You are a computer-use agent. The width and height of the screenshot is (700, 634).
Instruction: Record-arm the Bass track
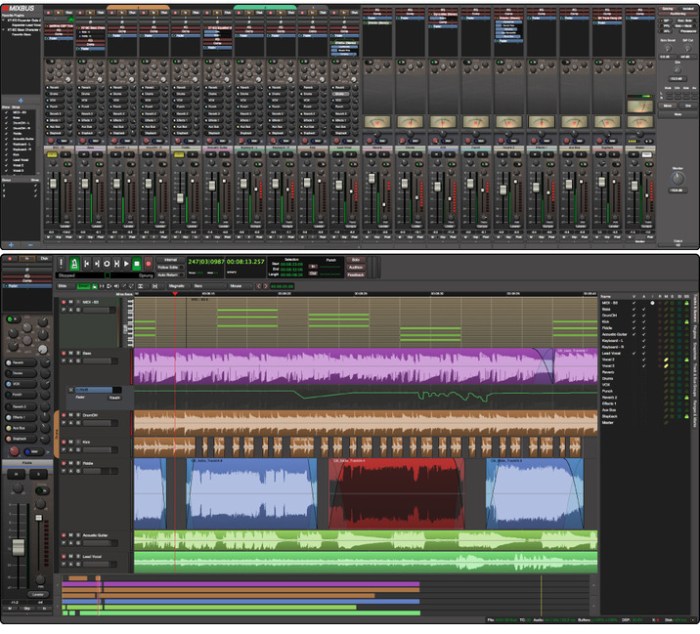point(65,352)
